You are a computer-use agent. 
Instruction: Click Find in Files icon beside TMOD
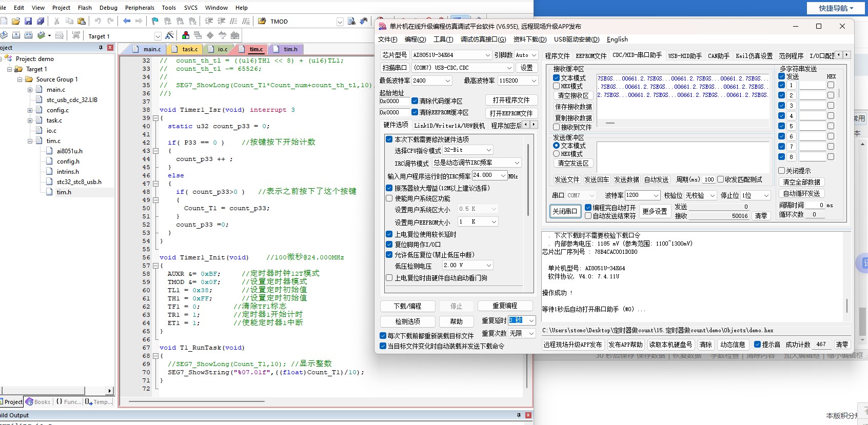pyautogui.click(x=262, y=21)
